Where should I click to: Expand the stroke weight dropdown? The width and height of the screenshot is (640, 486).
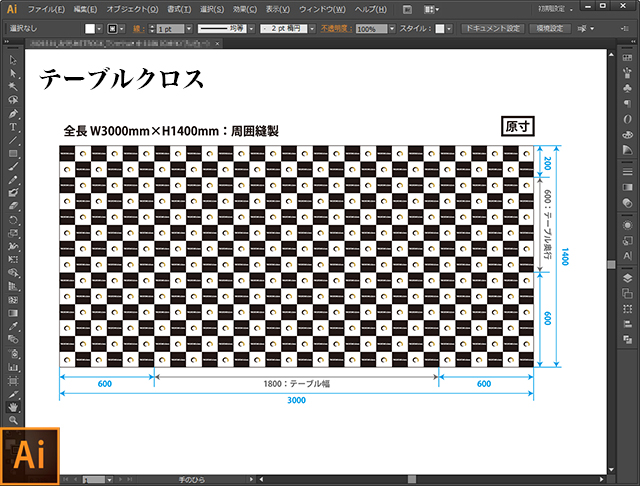click(189, 29)
